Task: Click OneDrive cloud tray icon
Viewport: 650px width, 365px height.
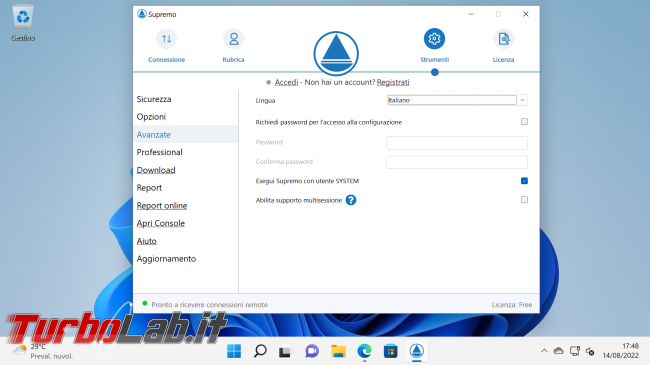Action: pos(559,351)
